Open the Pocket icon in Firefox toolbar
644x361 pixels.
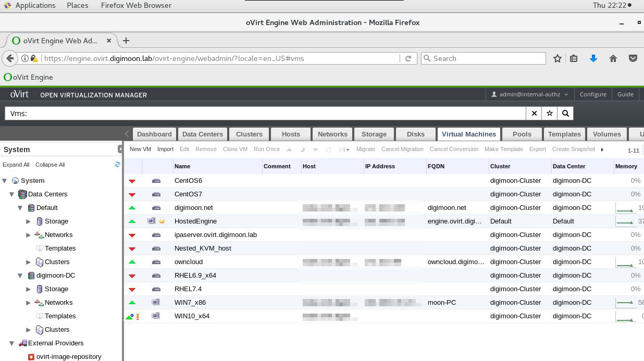[x=633, y=58]
